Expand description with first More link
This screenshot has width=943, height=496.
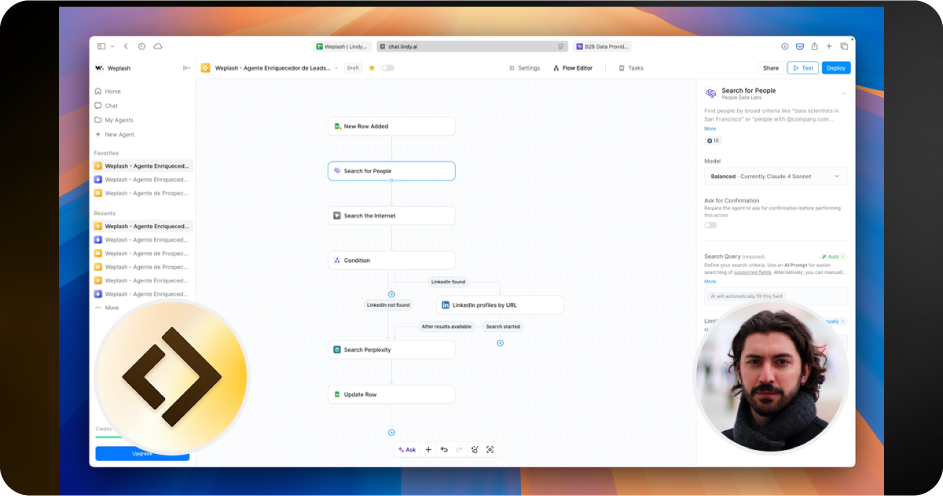click(710, 129)
